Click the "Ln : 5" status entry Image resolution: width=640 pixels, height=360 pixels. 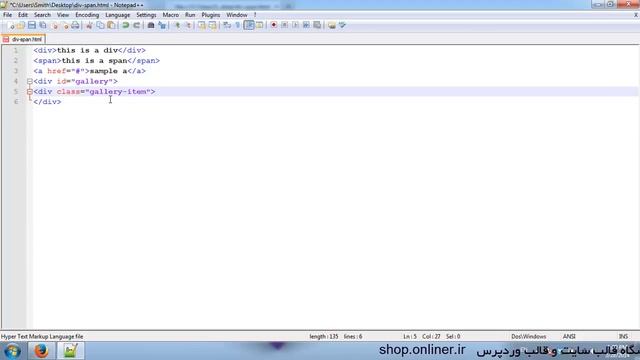tap(410, 337)
